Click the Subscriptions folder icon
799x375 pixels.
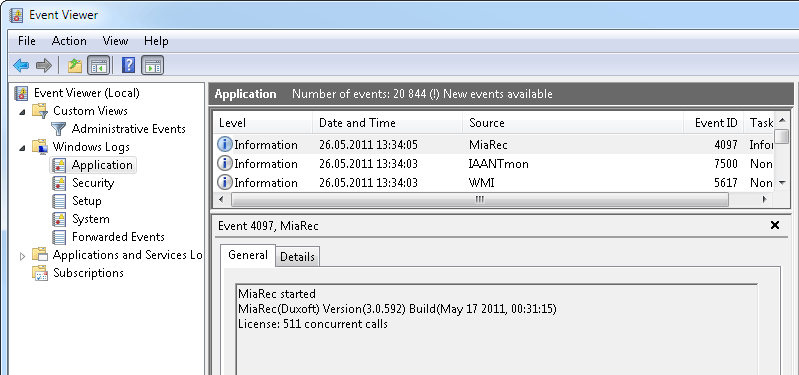click(40, 273)
